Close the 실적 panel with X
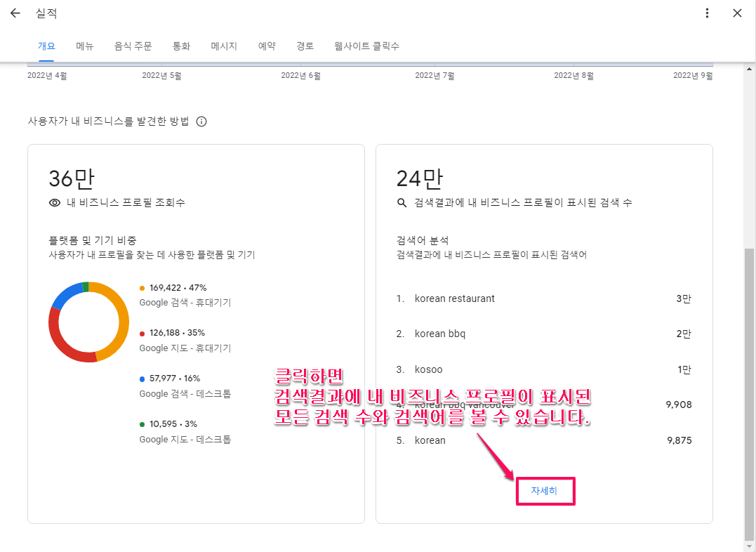756x552 pixels. click(737, 13)
